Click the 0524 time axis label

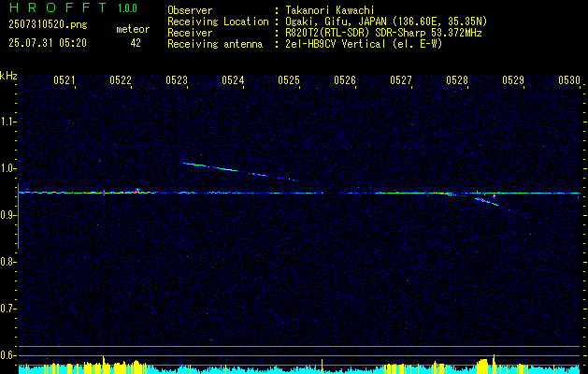coord(233,79)
